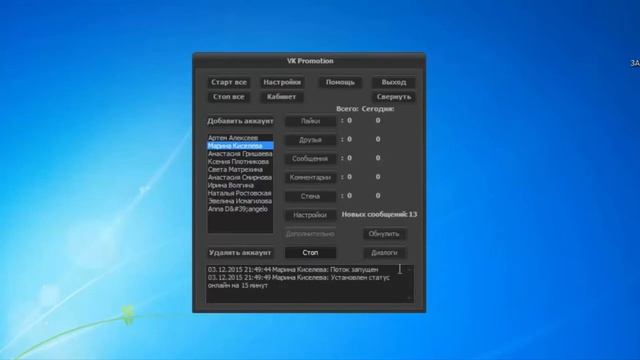Select account Ирина Волгина

[x=240, y=185]
